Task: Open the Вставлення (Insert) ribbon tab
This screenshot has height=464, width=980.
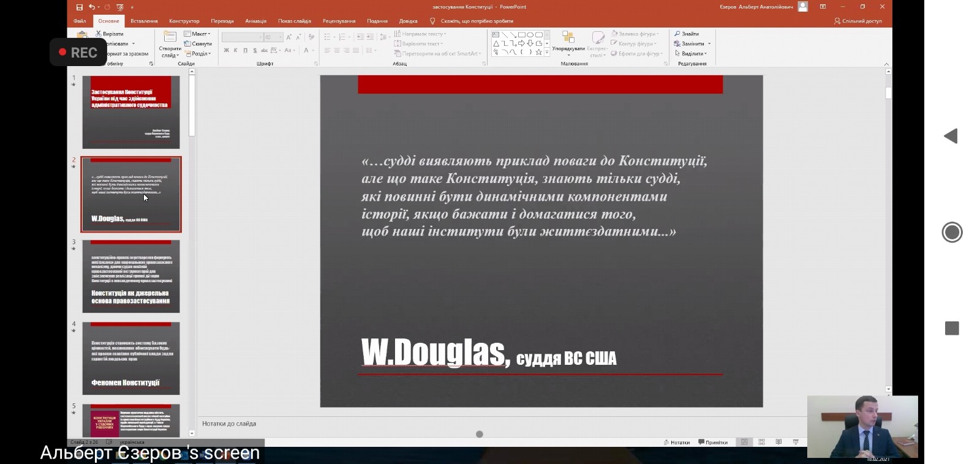Action: pos(144,21)
